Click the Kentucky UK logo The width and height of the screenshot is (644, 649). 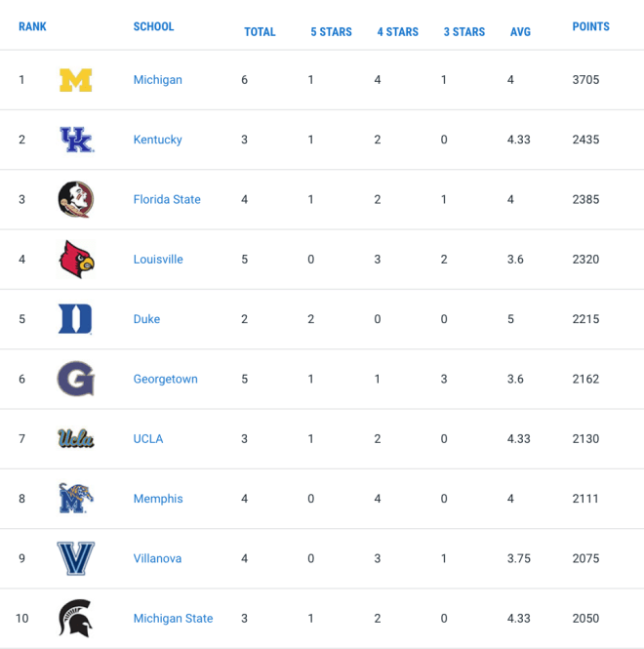click(x=77, y=140)
